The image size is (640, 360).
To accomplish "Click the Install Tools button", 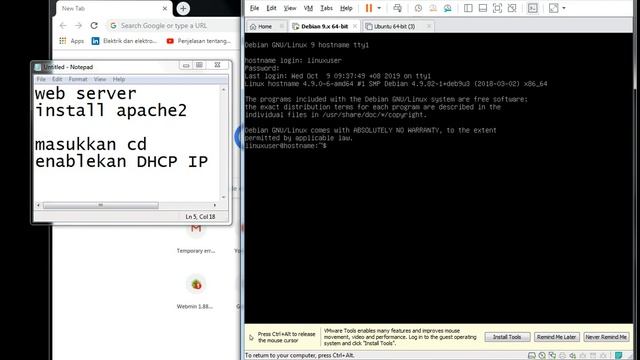I will [507, 337].
